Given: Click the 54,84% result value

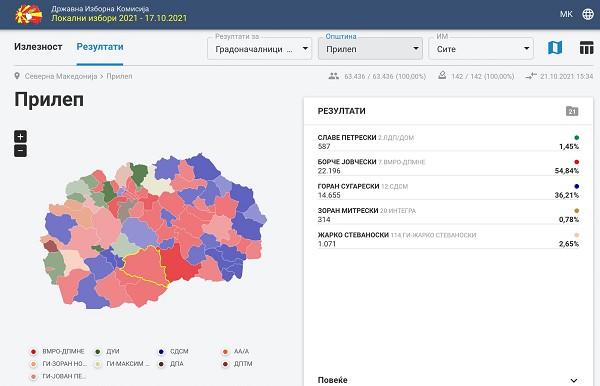Looking at the screenshot, I should tap(567, 171).
